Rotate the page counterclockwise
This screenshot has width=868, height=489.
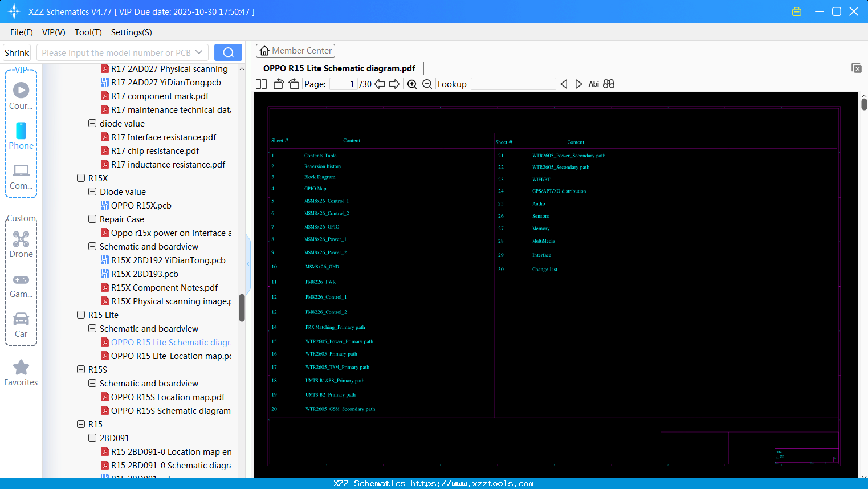(x=278, y=84)
